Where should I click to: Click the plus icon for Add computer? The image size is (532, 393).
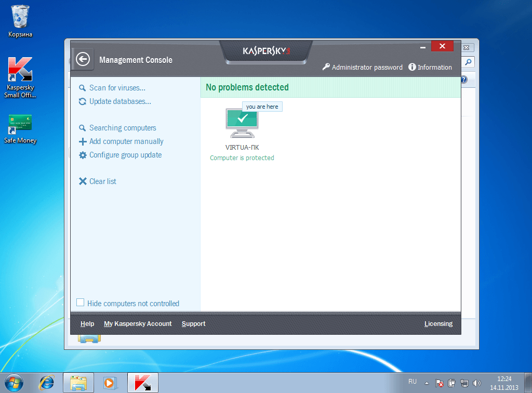[83, 141]
